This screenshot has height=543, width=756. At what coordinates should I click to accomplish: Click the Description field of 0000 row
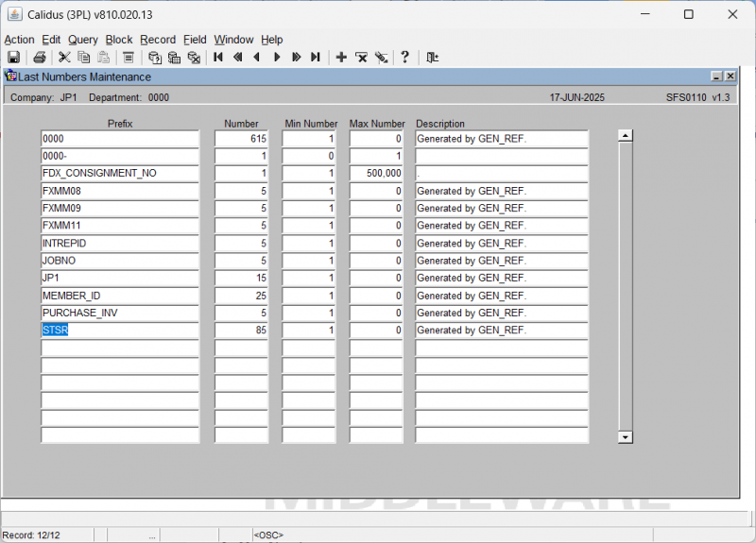point(502,139)
